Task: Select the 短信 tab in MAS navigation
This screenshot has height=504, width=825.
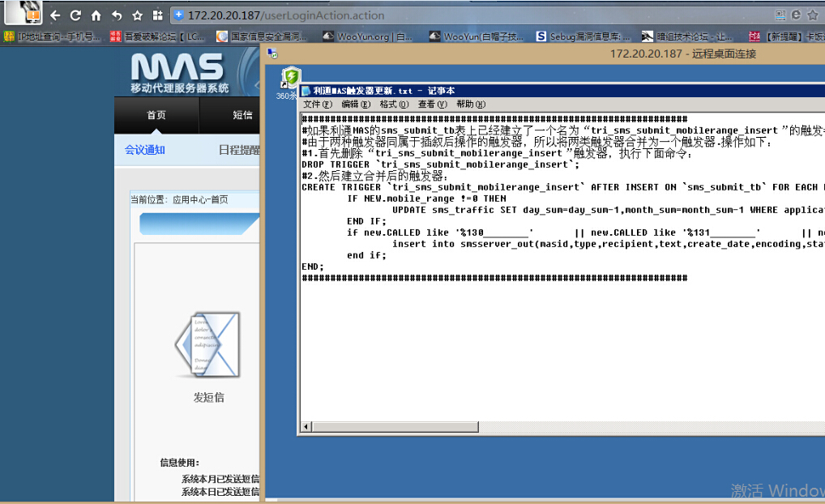Action: pos(242,115)
